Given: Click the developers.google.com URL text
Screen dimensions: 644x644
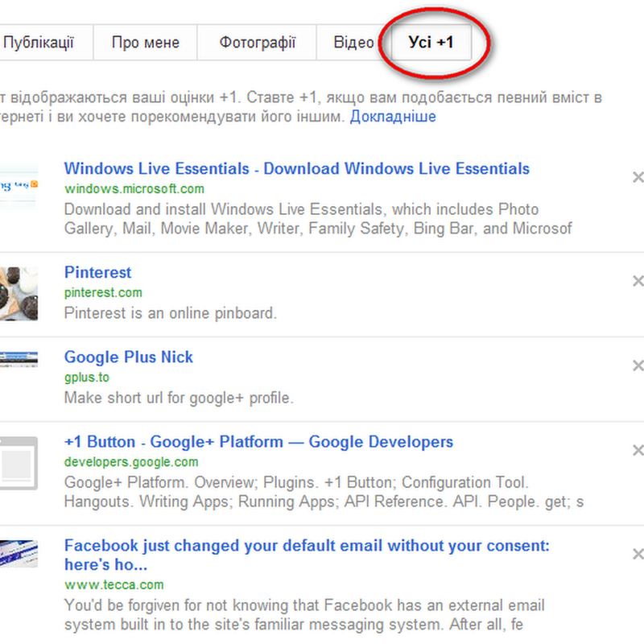Looking at the screenshot, I should click(131, 462).
